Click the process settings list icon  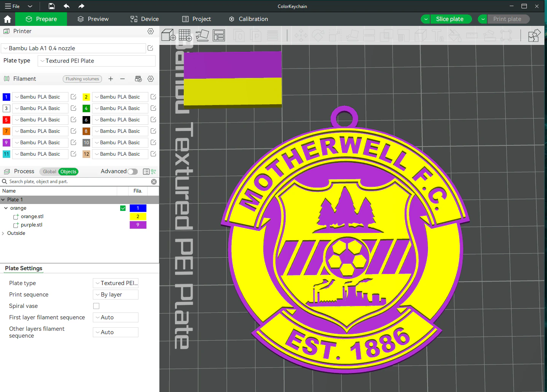click(146, 172)
